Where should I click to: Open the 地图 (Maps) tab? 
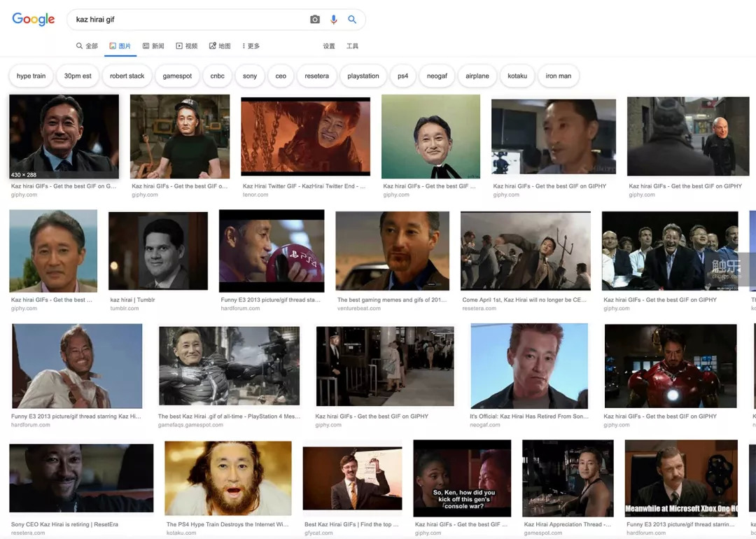tap(220, 46)
